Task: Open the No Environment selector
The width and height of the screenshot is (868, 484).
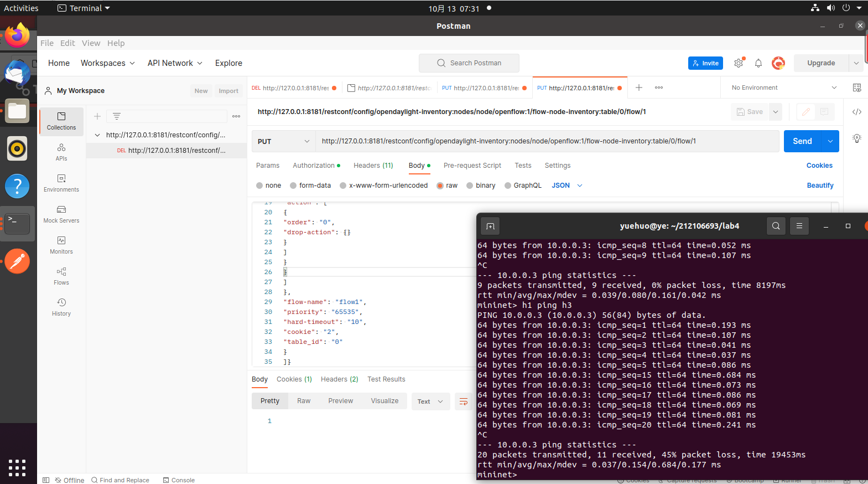Action: click(x=784, y=87)
